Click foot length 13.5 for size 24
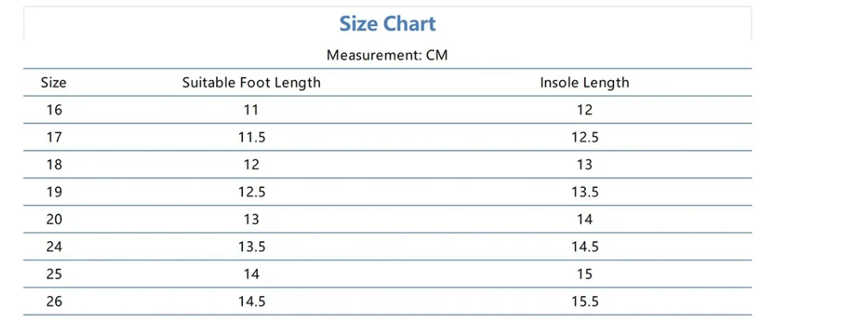868x319 pixels. click(x=252, y=247)
